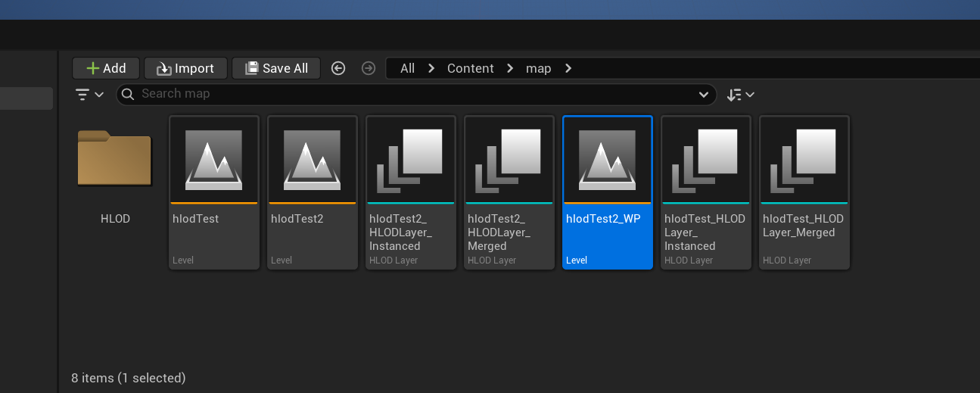The height and width of the screenshot is (393, 980).
Task: Click the floppy disk Save All icon
Action: tap(252, 68)
